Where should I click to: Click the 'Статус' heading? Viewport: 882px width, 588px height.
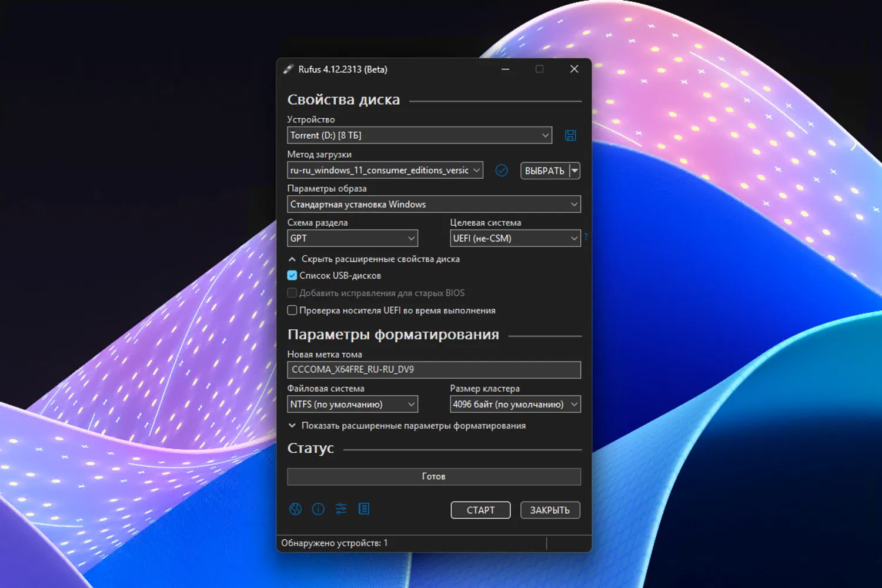point(310,448)
